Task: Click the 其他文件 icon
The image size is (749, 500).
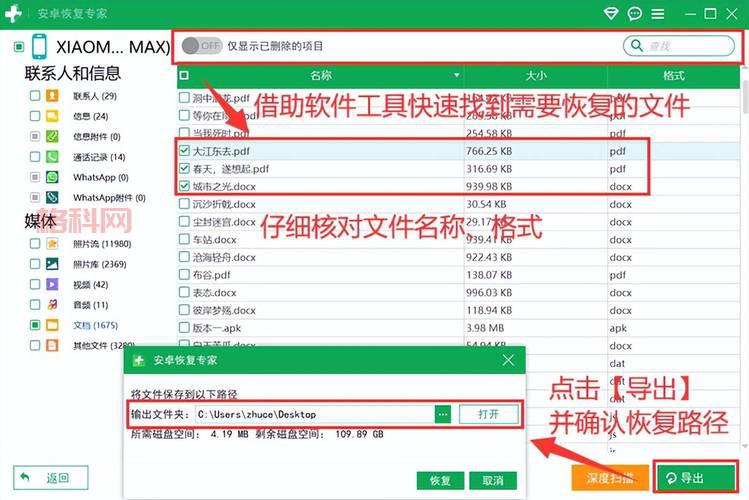Action: pyautogui.click(x=52, y=345)
